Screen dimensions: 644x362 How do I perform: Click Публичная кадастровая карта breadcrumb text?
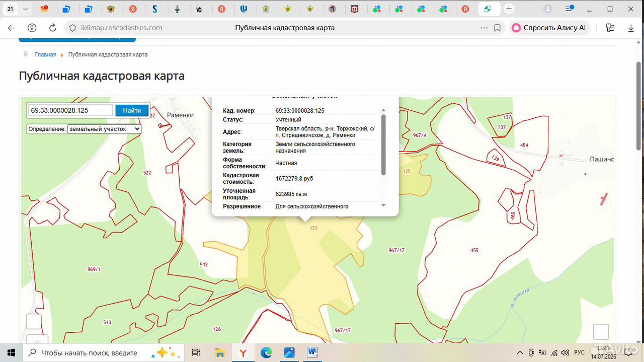tap(108, 54)
